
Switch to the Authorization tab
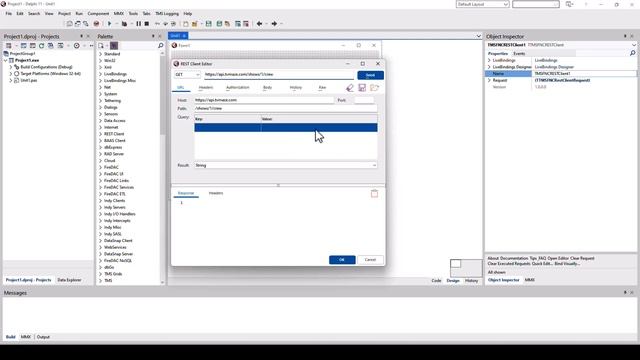click(238, 87)
